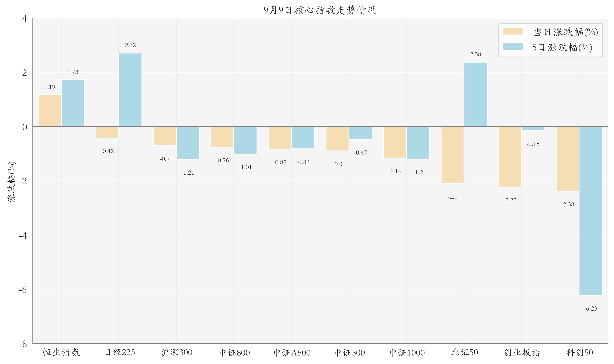
Task: Click the 恒生指数 blue bar labeled 1.73
Action: coord(73,103)
